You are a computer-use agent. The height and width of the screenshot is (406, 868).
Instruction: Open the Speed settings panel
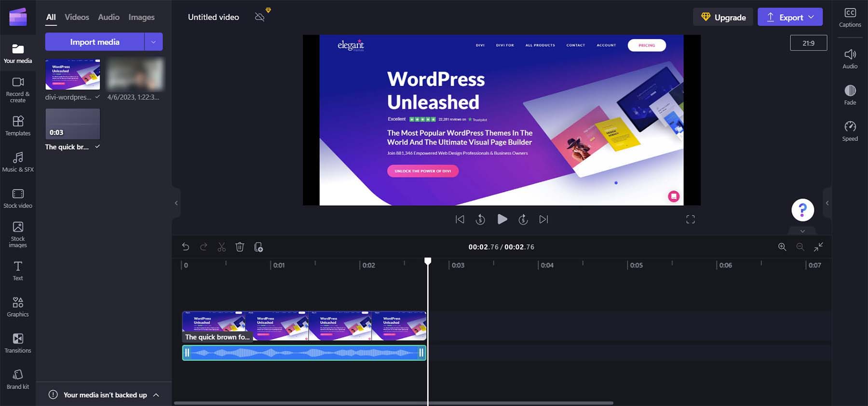pyautogui.click(x=850, y=131)
